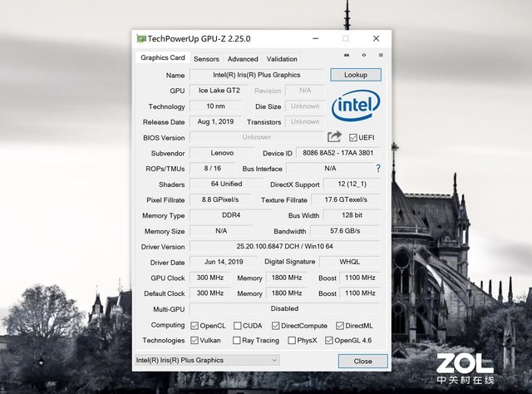Click the GPU-Z app icon in title bar
Image resolution: width=532 pixels, height=394 pixels.
point(141,39)
